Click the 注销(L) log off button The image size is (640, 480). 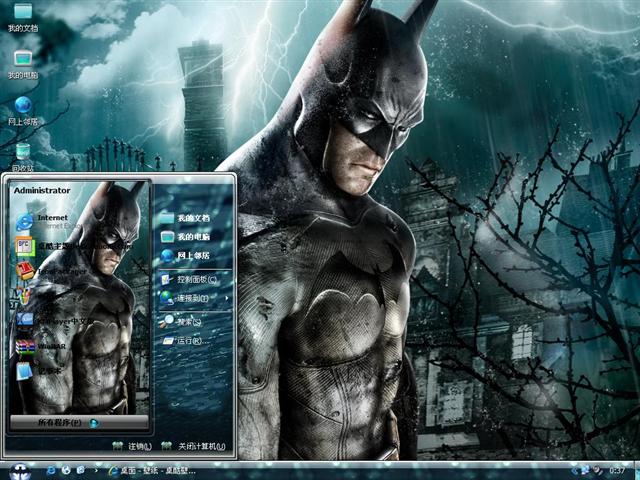click(132, 446)
